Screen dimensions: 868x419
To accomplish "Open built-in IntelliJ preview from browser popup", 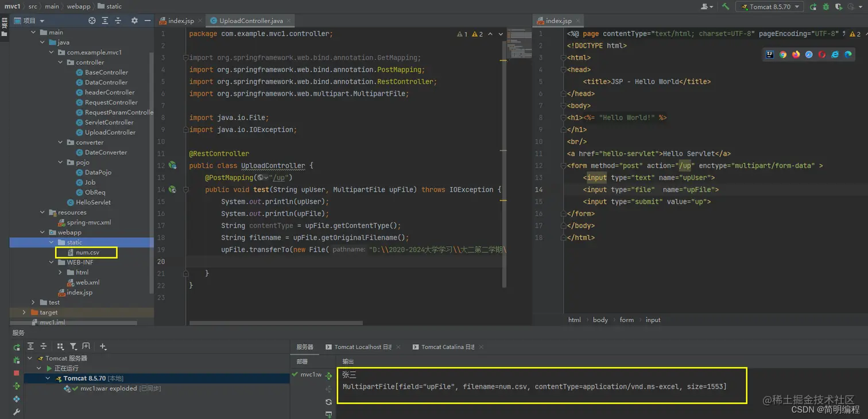I will pyautogui.click(x=770, y=55).
